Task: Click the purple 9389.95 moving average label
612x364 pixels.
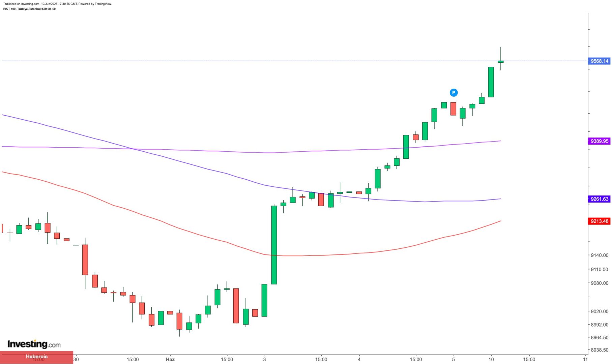Action: tap(599, 141)
